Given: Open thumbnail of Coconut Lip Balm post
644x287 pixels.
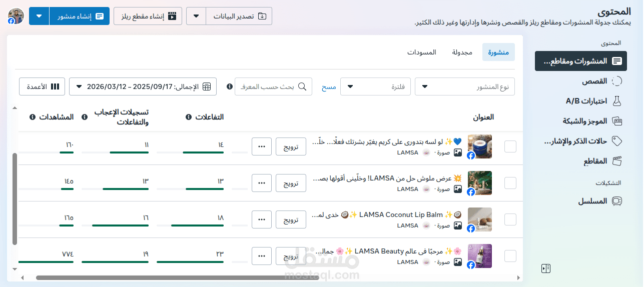Looking at the screenshot, I should click(480, 219).
